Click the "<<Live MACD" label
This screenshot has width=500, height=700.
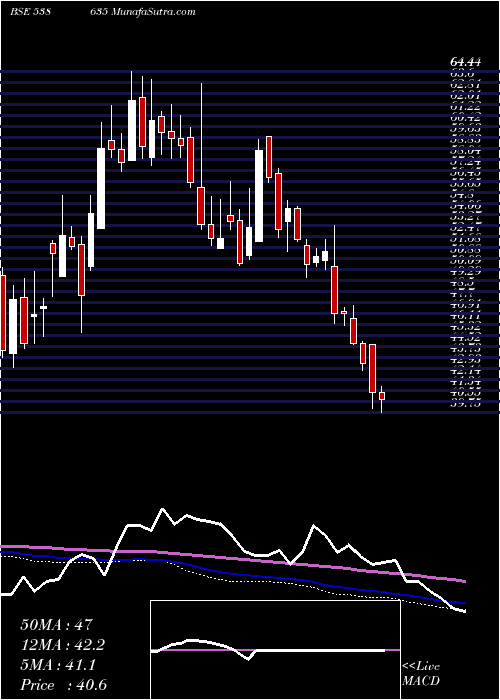[x=421, y=675]
